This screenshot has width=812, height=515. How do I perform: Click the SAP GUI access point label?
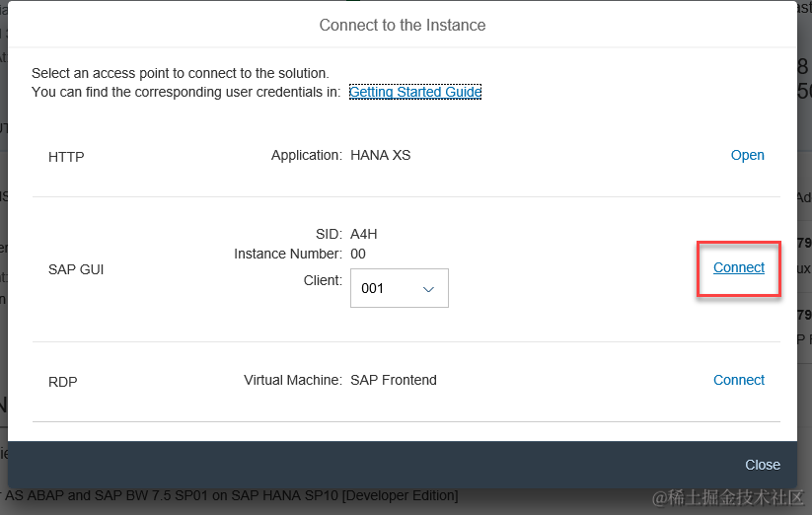click(76, 269)
